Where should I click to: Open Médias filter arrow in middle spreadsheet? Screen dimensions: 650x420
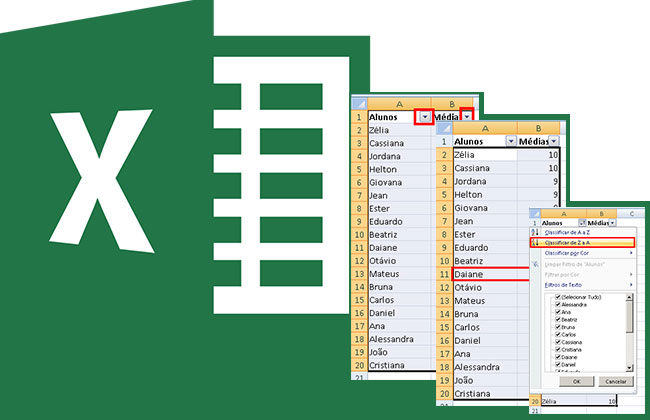pyautogui.click(x=554, y=141)
